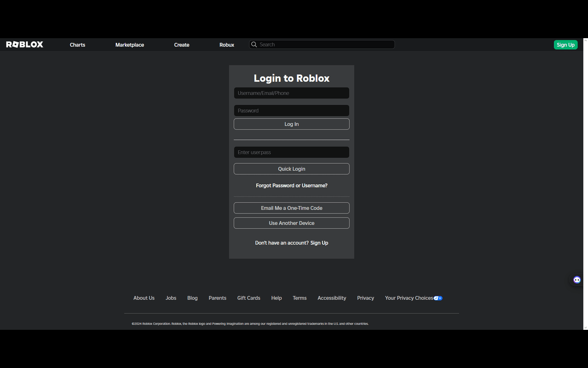Open the Blog footer link
The height and width of the screenshot is (368, 588).
click(192, 298)
